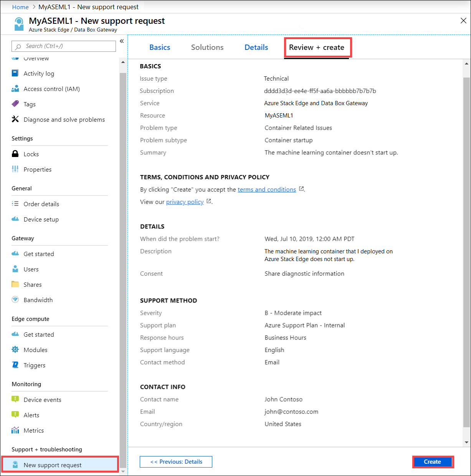This screenshot has width=471, height=476.
Task: Click the Device setup cloud icon
Action: pyautogui.click(x=15, y=219)
